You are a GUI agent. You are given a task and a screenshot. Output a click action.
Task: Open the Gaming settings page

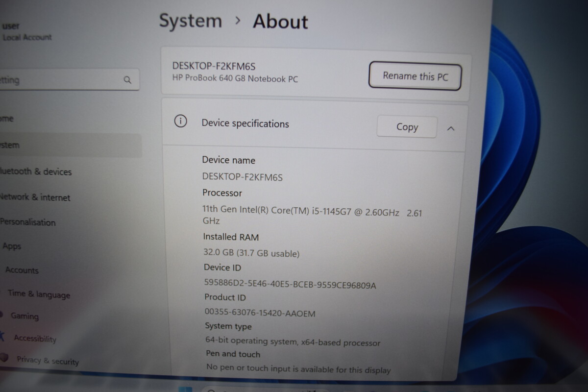(24, 316)
